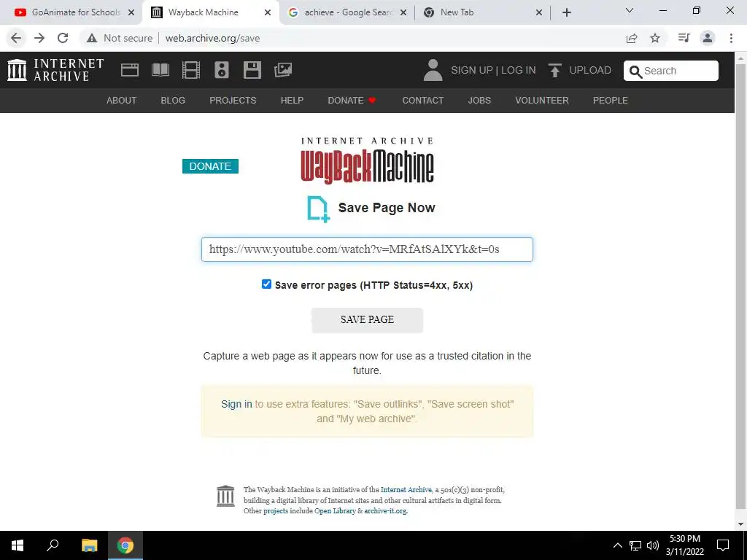Screen dimensions: 747x560
Task: Open the JOBS menu item
Action: [x=479, y=101]
